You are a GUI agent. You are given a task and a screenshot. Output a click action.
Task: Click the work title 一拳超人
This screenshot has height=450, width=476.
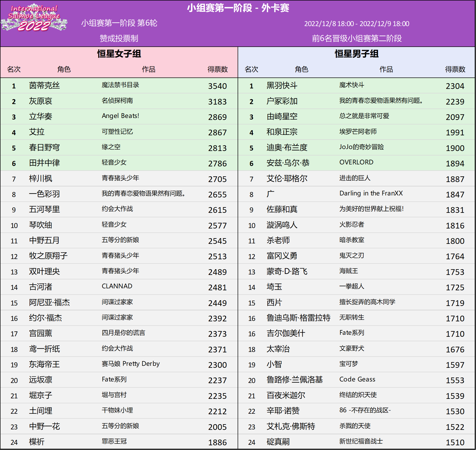click(x=352, y=286)
